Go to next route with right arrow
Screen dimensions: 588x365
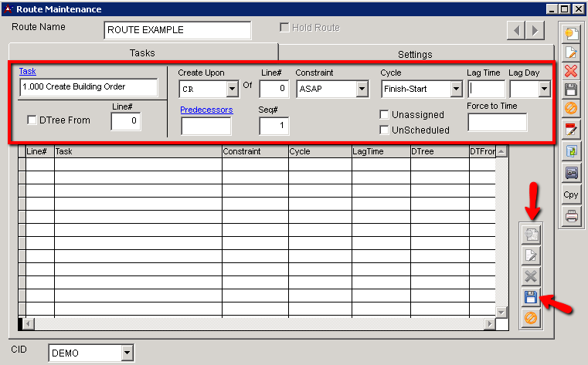click(x=535, y=31)
